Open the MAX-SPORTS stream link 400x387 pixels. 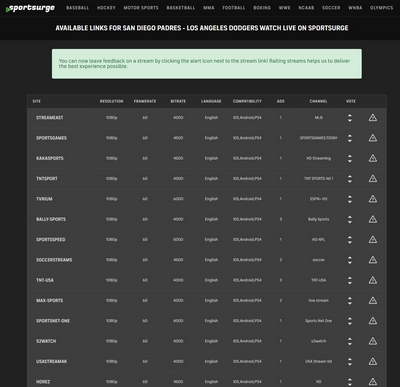click(49, 301)
